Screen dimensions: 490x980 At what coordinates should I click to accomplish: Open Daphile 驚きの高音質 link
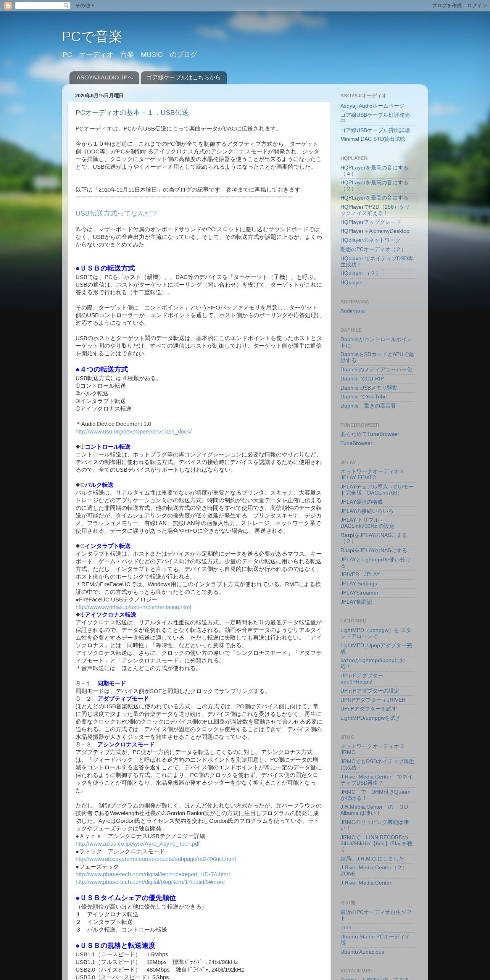(368, 406)
